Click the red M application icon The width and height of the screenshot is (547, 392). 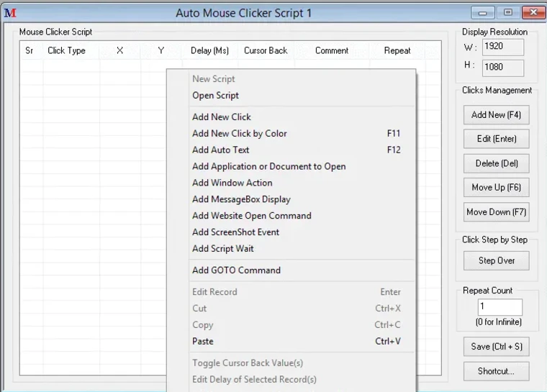point(10,13)
